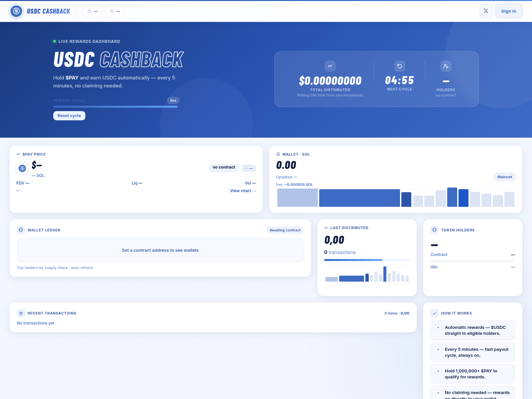Click the checkmark icon beside How It Works
532x399 pixels.
click(435, 313)
